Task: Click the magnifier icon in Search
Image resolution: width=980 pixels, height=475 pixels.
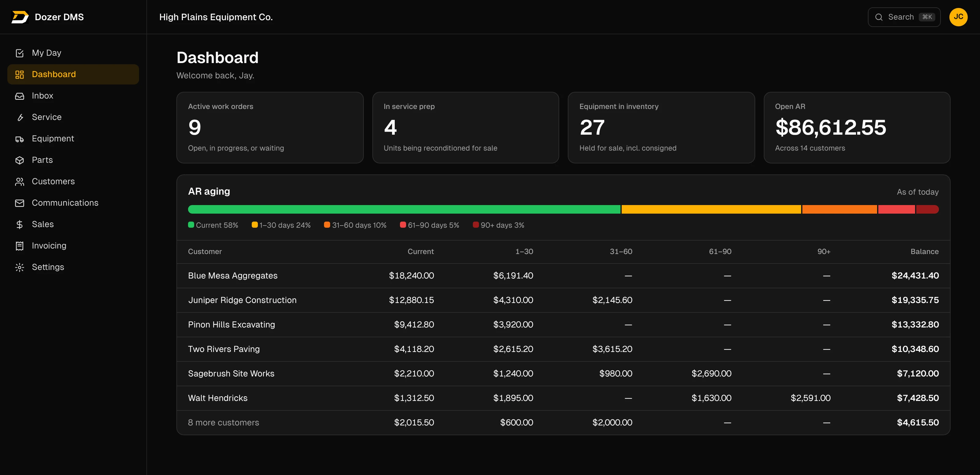Action: tap(878, 17)
